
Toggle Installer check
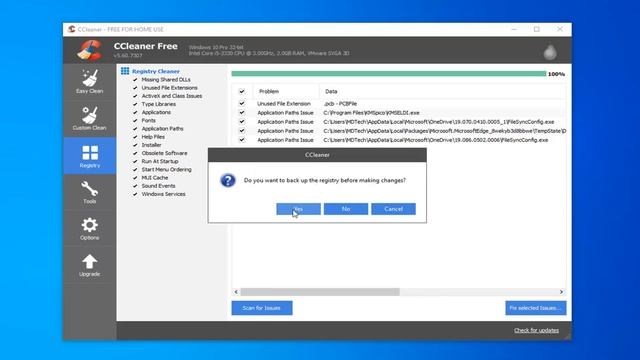tap(135, 145)
